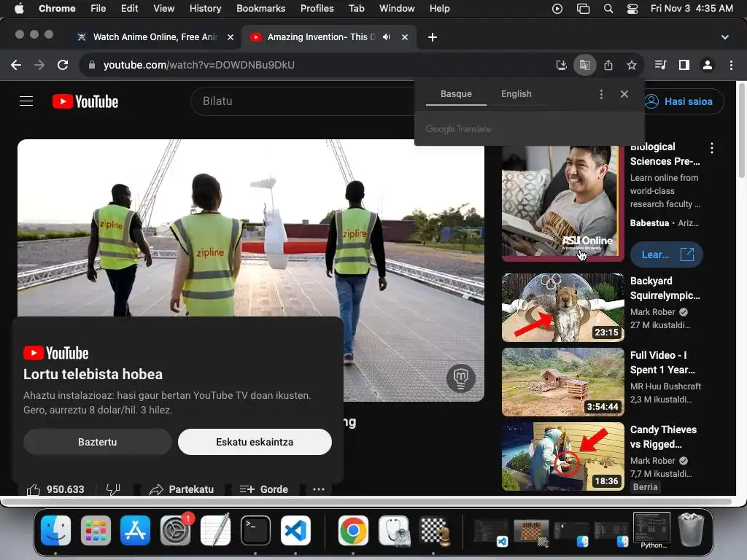Open the Profiles menu
This screenshot has width=747, height=560.
[317, 9]
